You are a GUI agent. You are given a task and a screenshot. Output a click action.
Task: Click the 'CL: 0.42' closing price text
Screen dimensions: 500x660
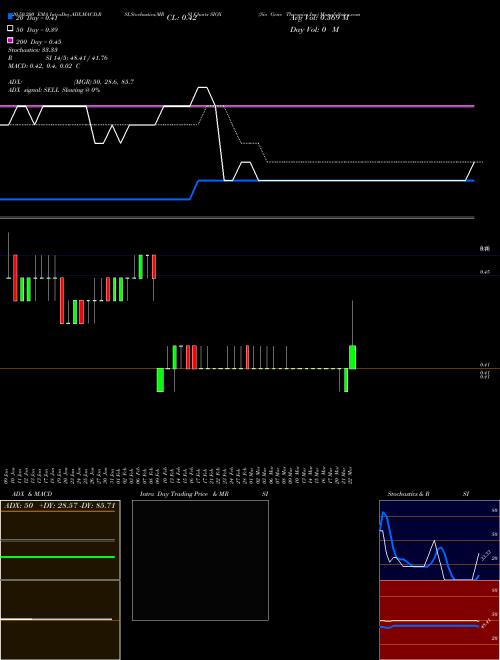tap(182, 18)
